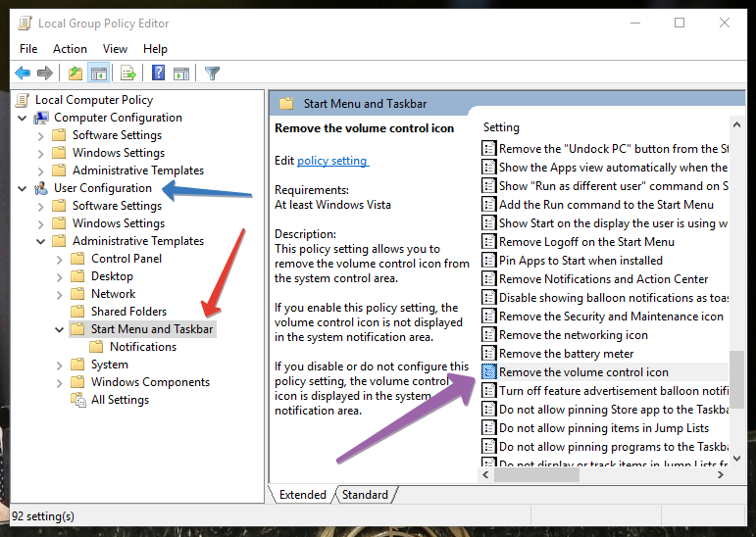The width and height of the screenshot is (756, 537).
Task: Toggle the Show/Hide Action Pane icon
Action: pos(181,73)
